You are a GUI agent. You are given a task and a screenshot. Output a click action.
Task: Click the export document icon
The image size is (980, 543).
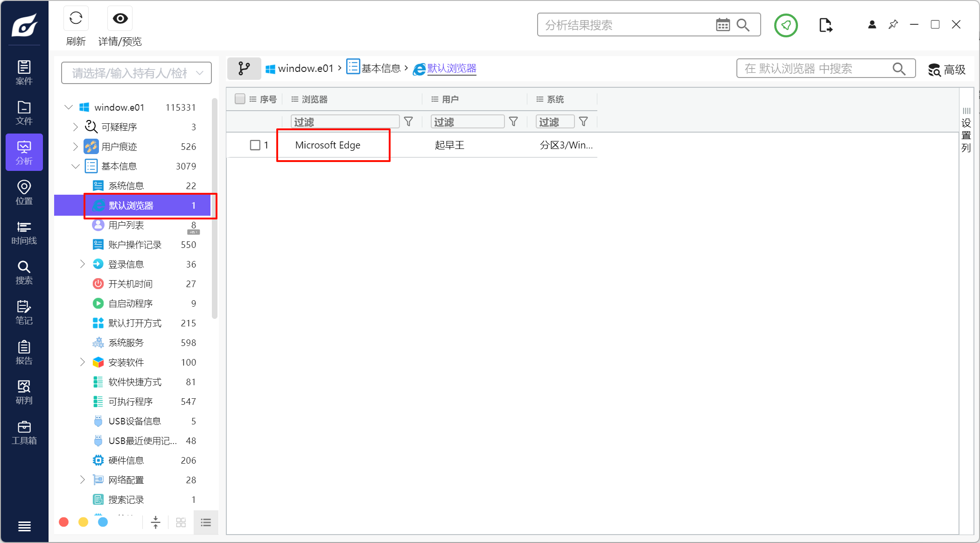tap(825, 25)
